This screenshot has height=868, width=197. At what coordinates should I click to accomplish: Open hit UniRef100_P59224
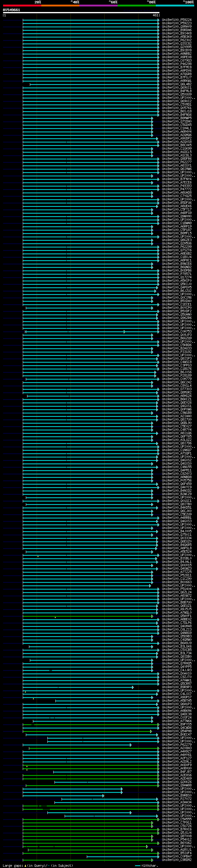pos(177,20)
